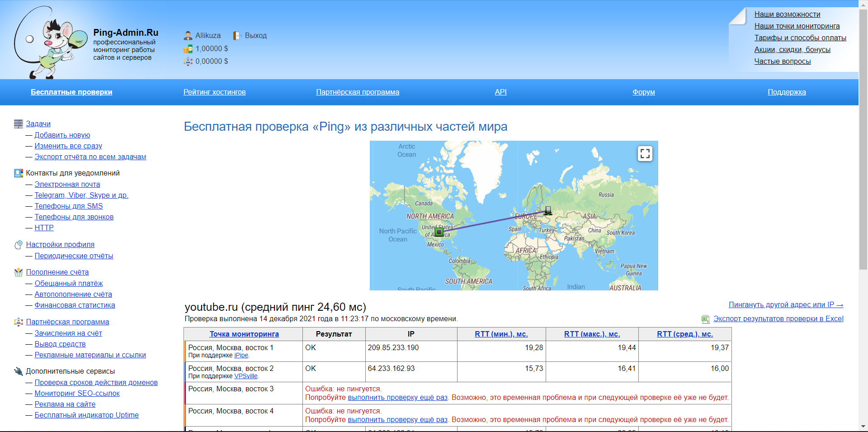Open Телефоны для SMS link
Viewport: 868px width, 432px height.
(69, 206)
